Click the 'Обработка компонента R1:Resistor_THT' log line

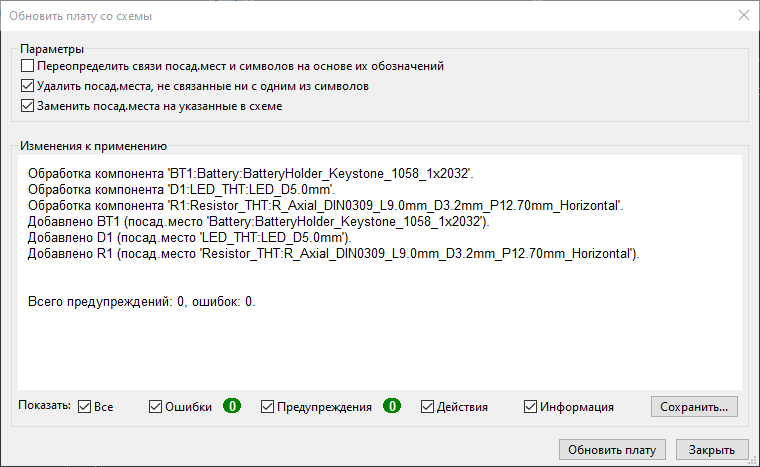pyautogui.click(x=326, y=205)
